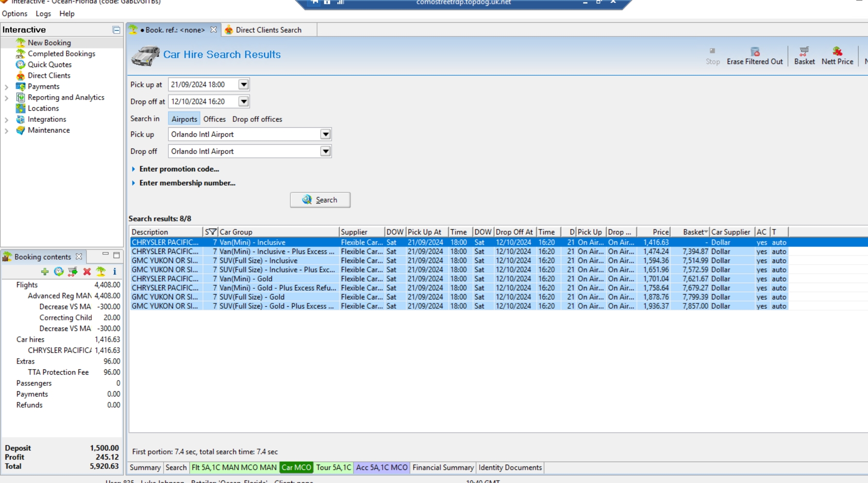Select the SUV(Full Size) - Gold row

(459, 297)
